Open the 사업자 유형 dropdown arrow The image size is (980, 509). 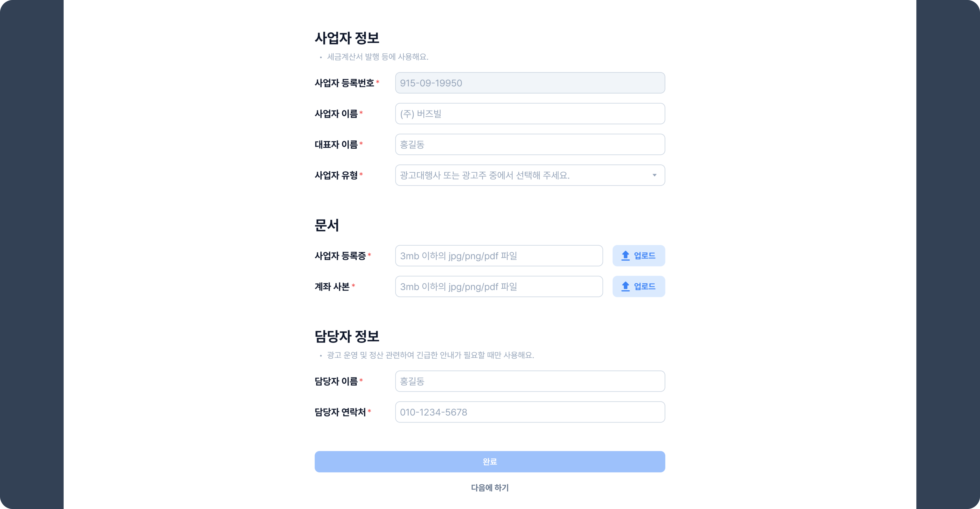654,175
